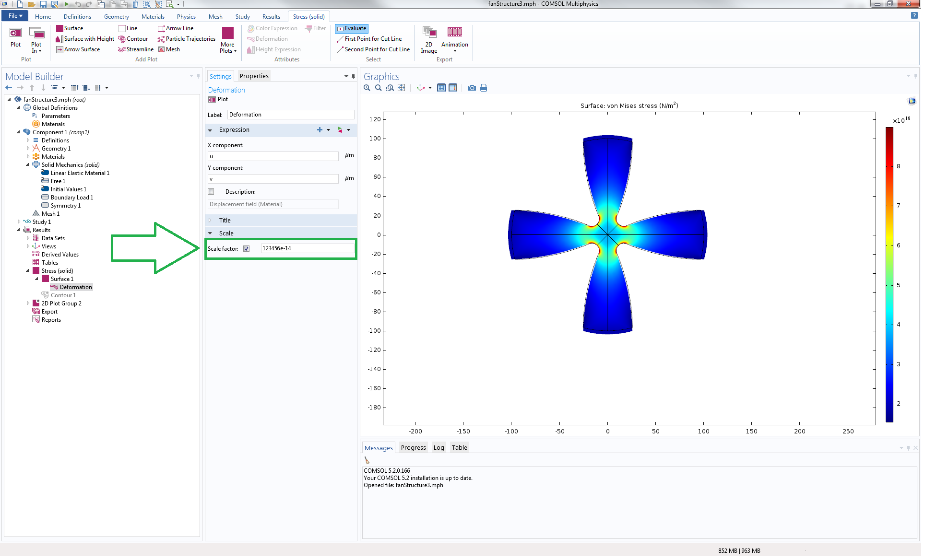Image resolution: width=925 pixels, height=560 pixels.
Task: Enable the Description checkbox
Action: (211, 192)
